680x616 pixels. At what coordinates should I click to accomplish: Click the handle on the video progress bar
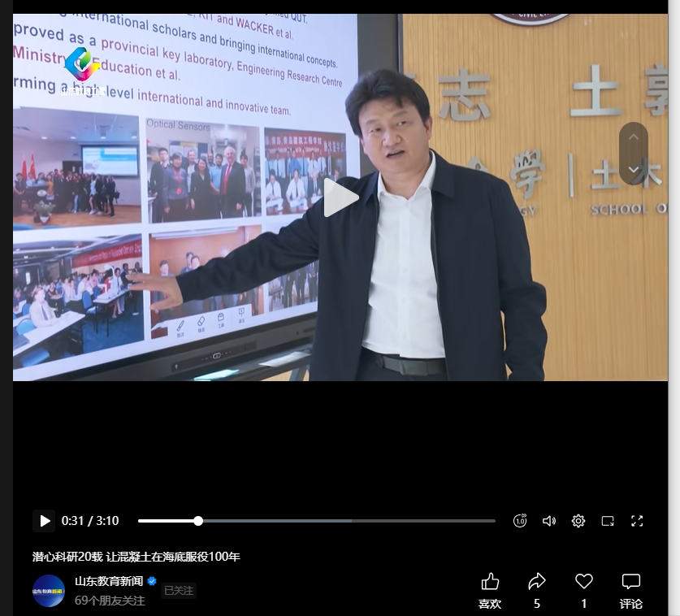point(198,521)
